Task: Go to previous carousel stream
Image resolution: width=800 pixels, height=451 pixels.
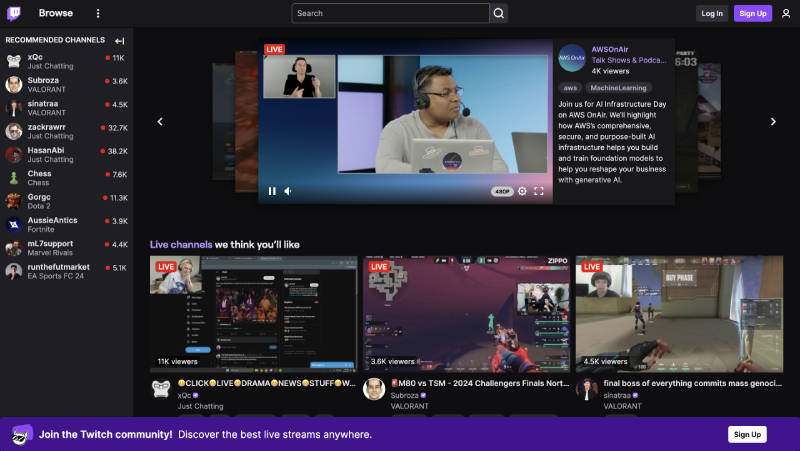Action: click(x=160, y=122)
